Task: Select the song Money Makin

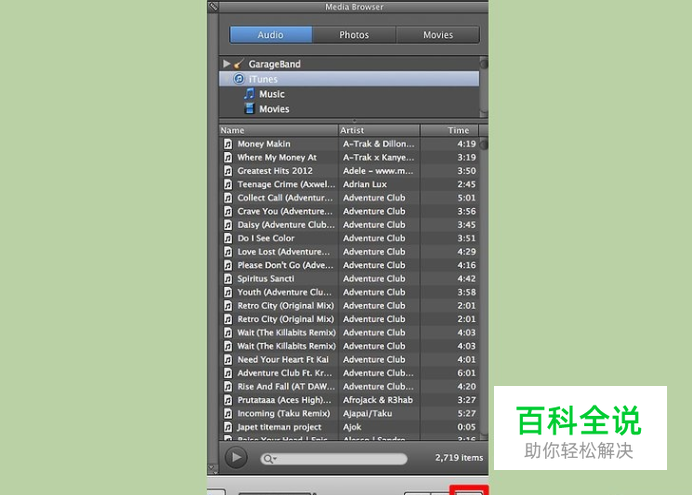Action: pyautogui.click(x=264, y=144)
